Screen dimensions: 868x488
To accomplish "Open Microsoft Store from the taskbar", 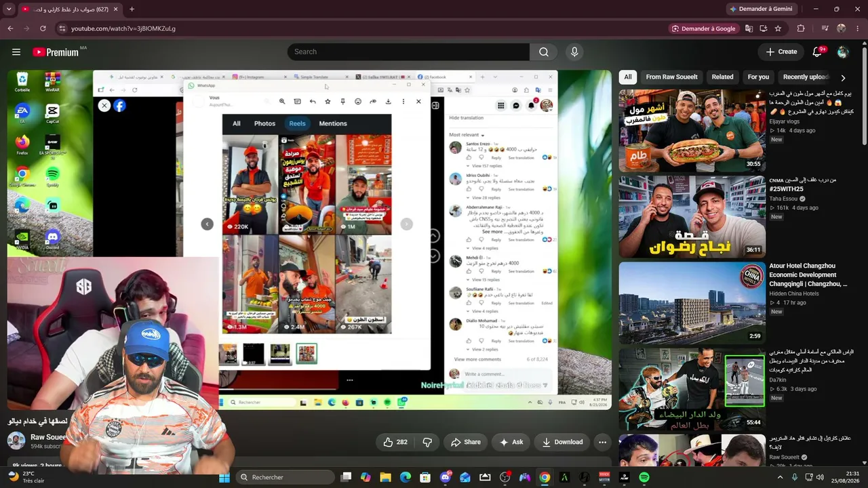I will (425, 477).
